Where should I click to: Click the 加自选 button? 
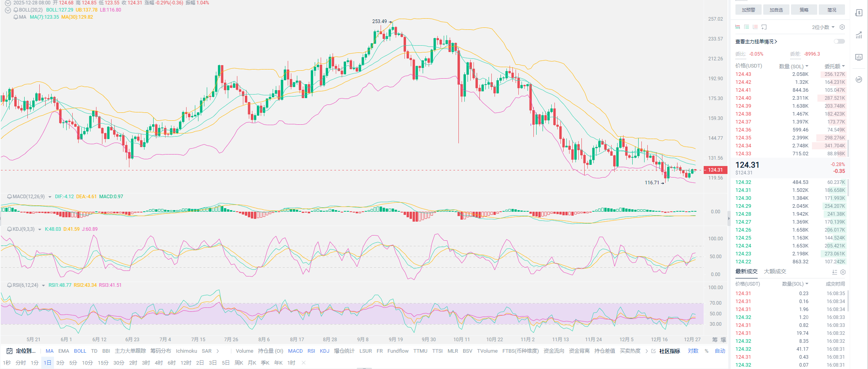click(776, 10)
